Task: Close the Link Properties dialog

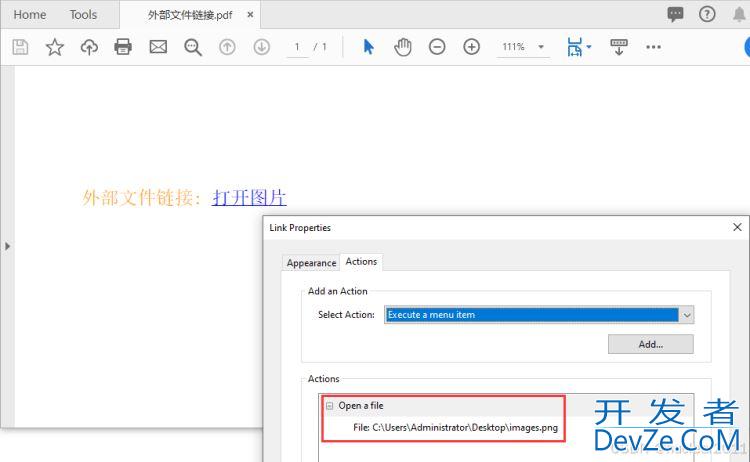Action: (x=737, y=227)
